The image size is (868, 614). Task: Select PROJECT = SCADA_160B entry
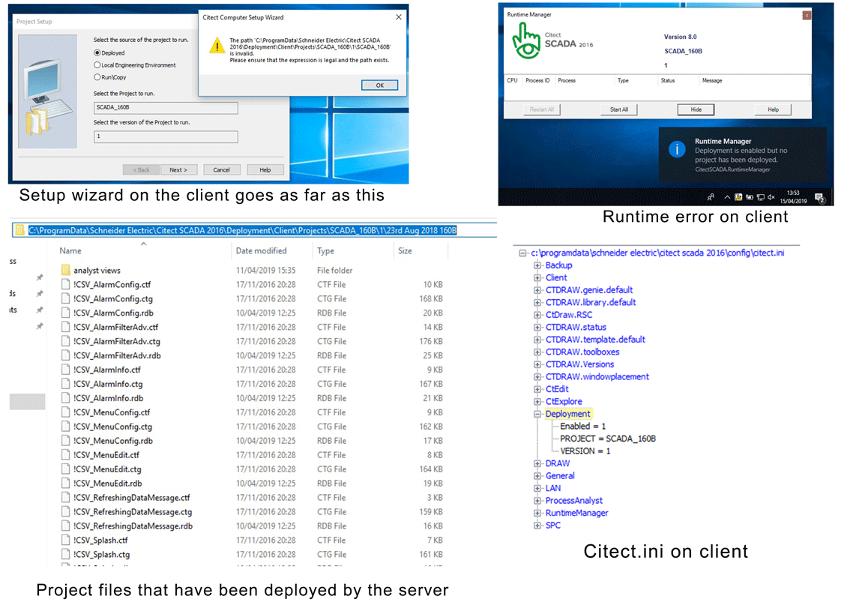pyautogui.click(x=608, y=439)
